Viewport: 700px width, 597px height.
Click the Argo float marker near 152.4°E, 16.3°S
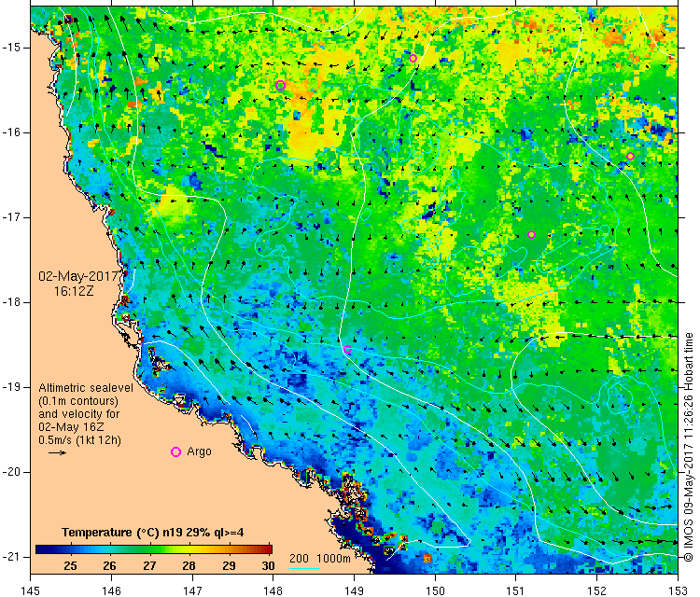pos(630,157)
